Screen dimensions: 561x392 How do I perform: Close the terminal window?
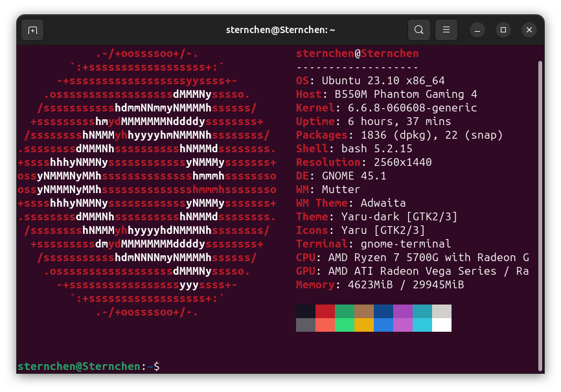click(x=529, y=30)
